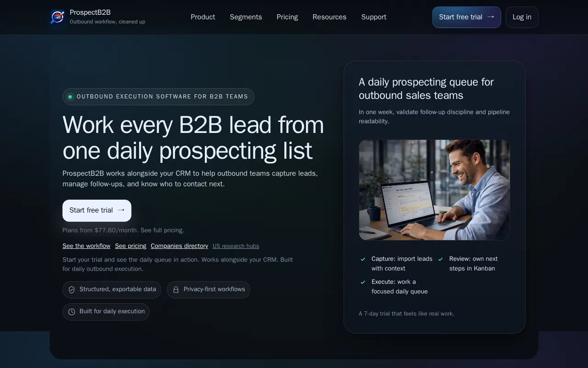Screen dimensions: 588x368
Task: Click the Privacy-first workflows label
Action: (215, 289)
